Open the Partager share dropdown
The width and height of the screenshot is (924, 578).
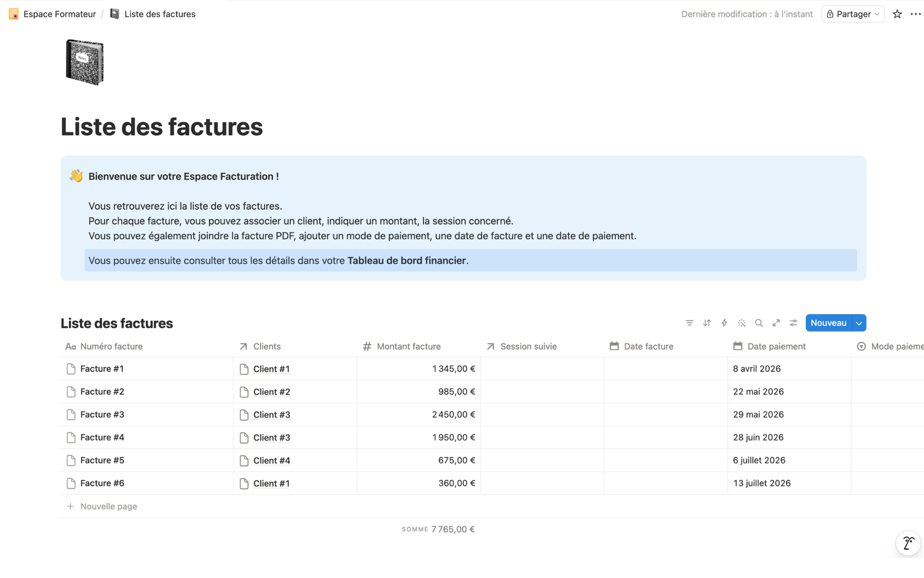[853, 14]
